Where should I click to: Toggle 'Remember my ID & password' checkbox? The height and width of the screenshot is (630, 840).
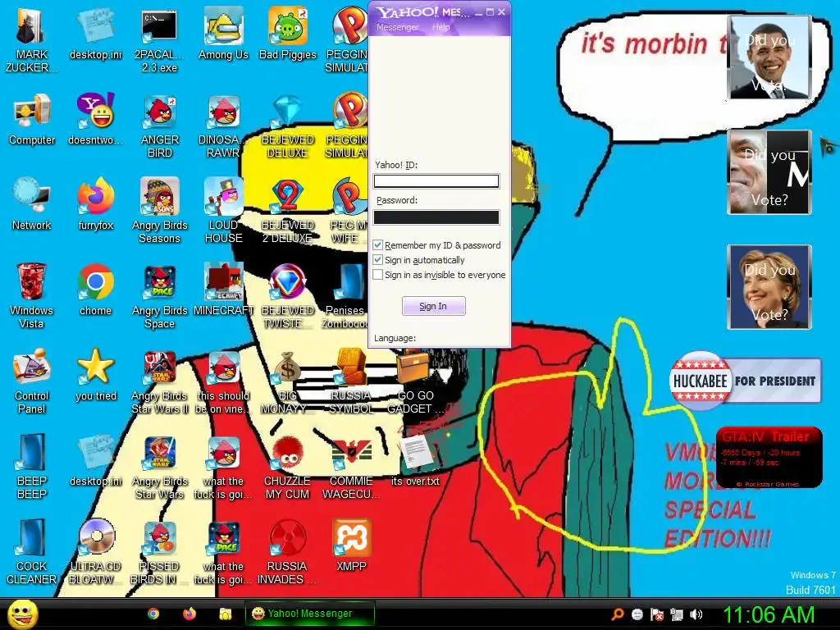pyautogui.click(x=377, y=244)
